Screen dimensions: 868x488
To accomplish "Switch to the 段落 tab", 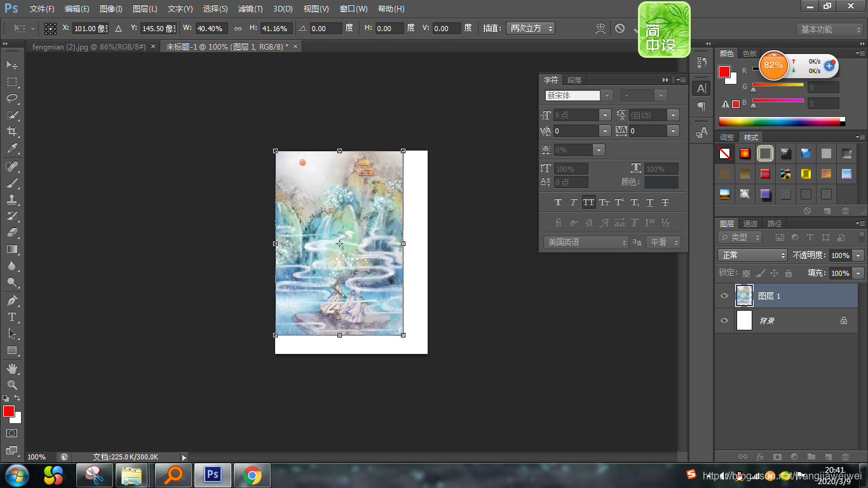I will (574, 80).
